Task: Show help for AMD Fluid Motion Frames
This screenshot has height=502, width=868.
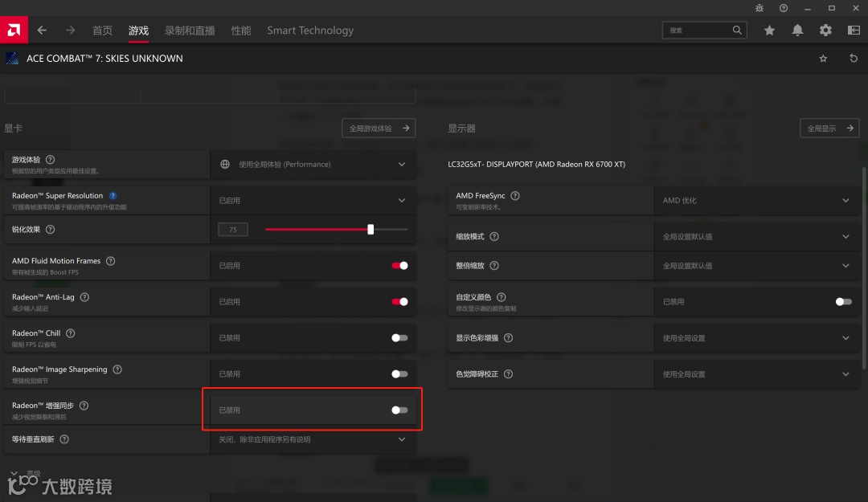Action: coord(111,261)
